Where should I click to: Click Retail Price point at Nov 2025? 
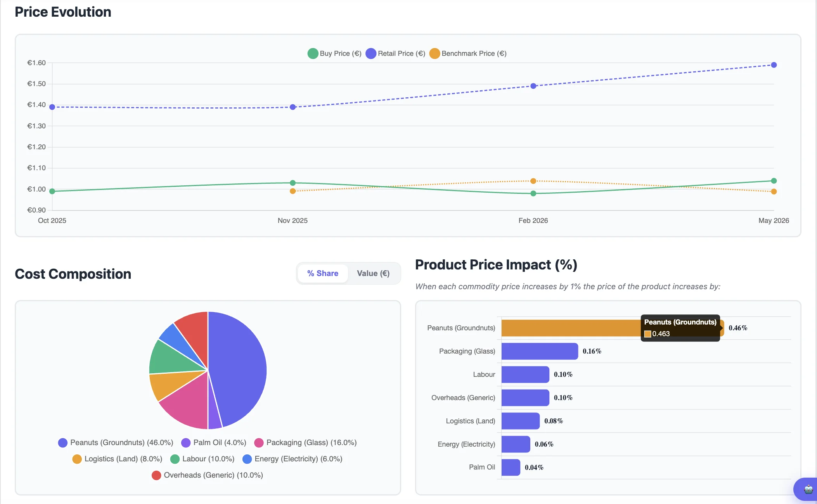293,107
